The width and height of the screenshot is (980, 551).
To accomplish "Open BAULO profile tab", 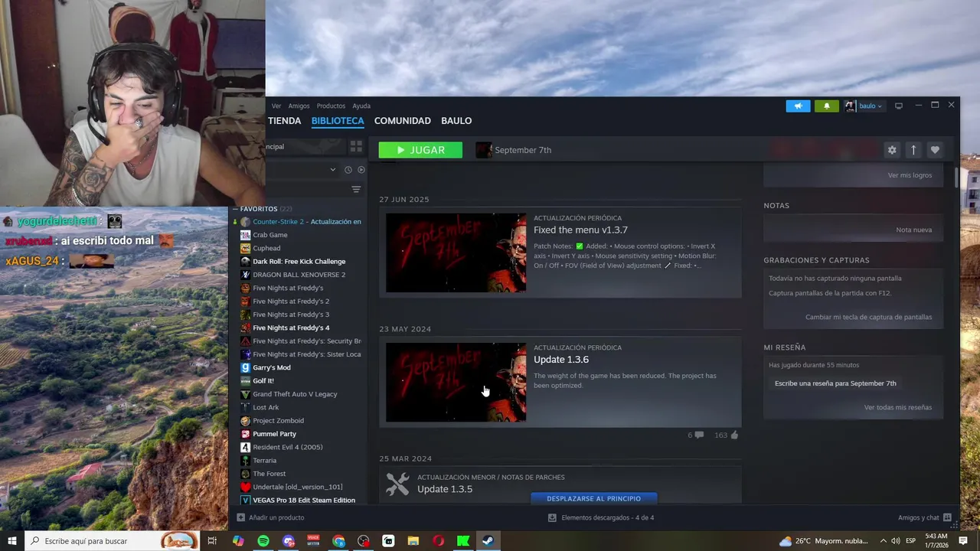I will coord(456,121).
